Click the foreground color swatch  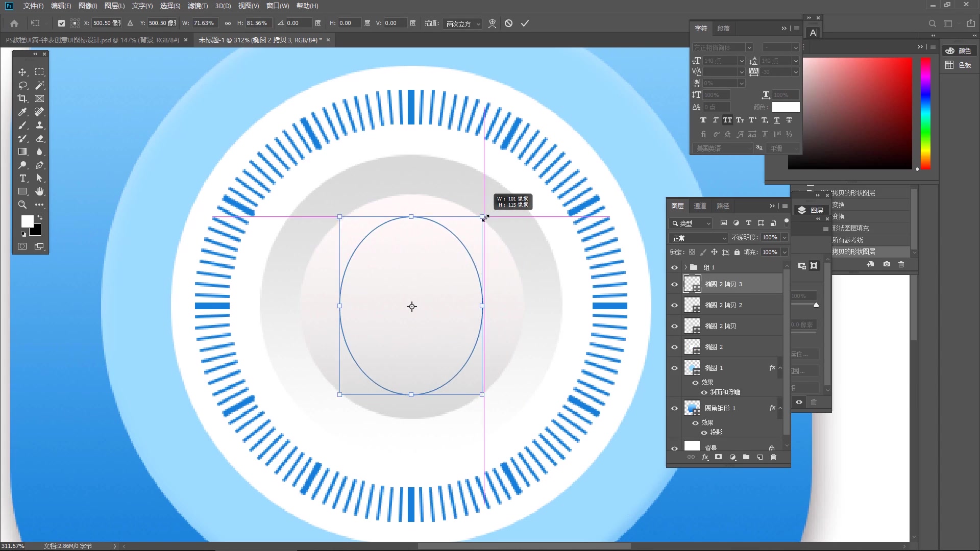(x=27, y=221)
